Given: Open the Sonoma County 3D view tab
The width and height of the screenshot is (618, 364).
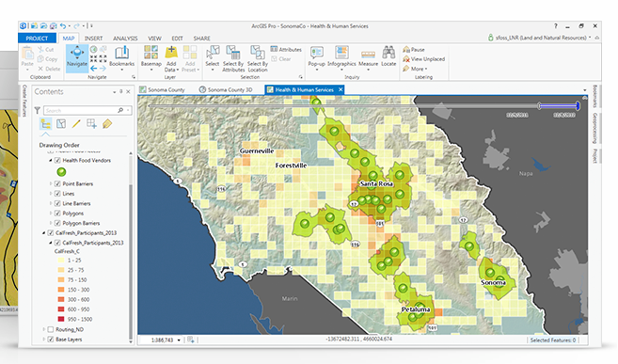Looking at the screenshot, I should pos(226,89).
